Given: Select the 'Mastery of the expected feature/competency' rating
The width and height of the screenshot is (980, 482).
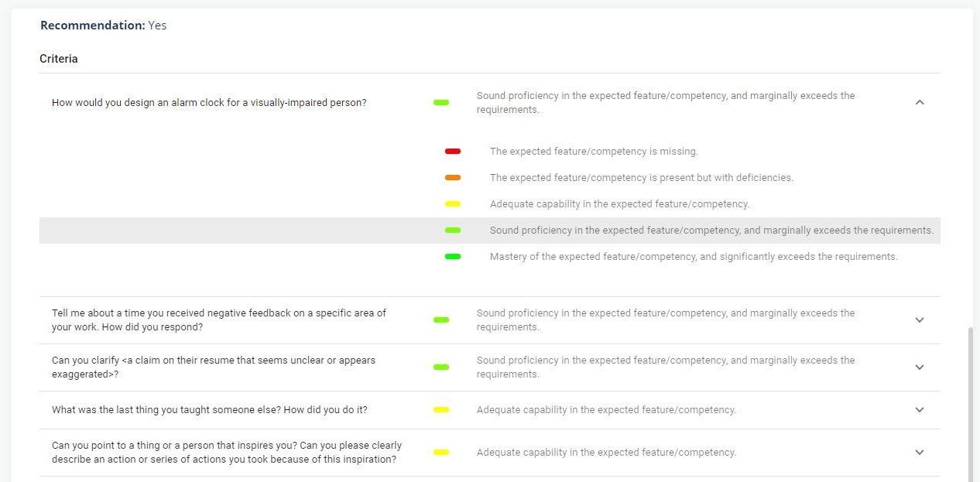Looking at the screenshot, I should (694, 256).
